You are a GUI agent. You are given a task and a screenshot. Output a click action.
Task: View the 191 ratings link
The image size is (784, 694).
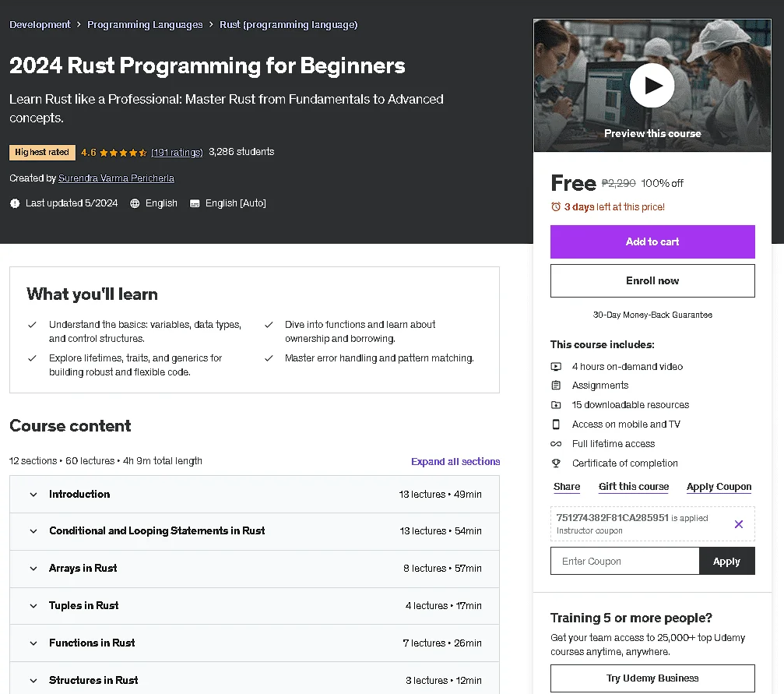[177, 152]
